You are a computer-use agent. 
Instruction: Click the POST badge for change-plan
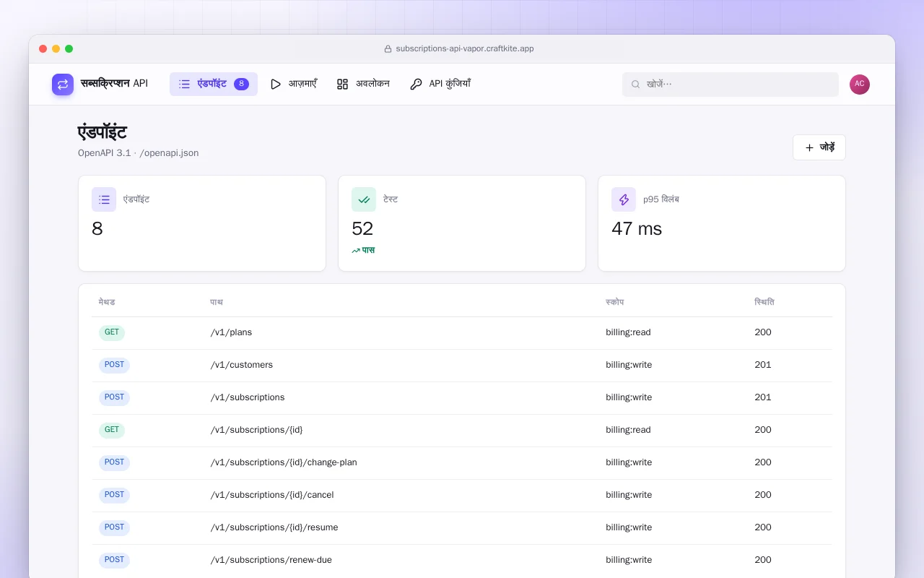tap(114, 462)
